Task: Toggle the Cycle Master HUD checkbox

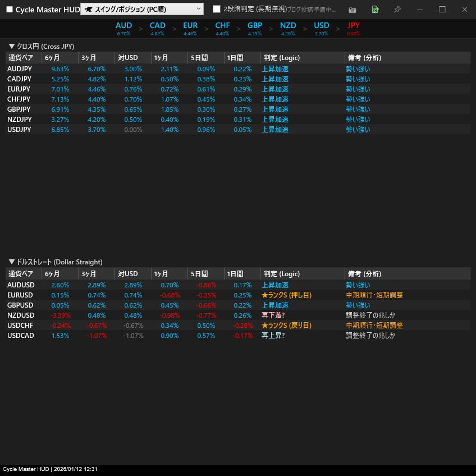Action: [x=10, y=10]
